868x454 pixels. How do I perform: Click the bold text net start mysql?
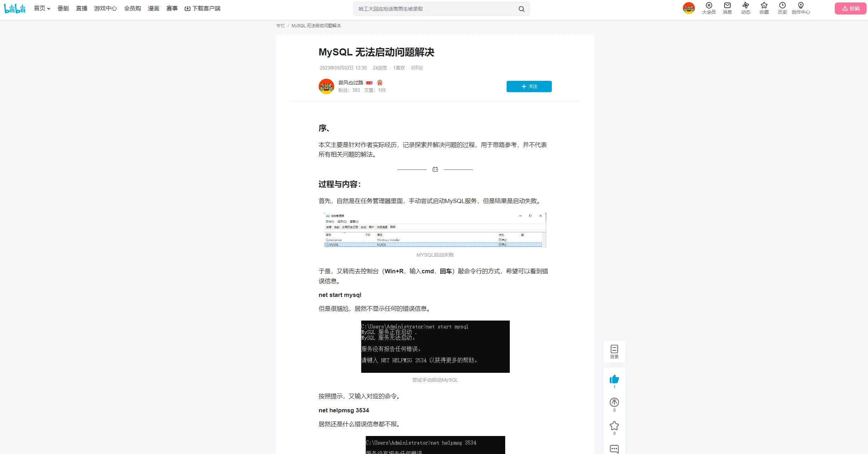click(x=340, y=295)
